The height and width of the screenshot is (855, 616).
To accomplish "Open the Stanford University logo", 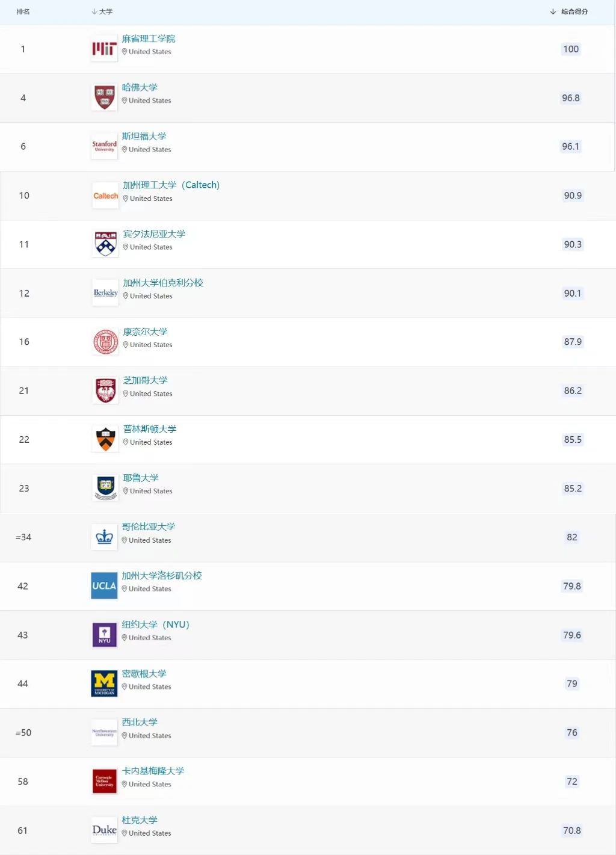I will click(x=104, y=146).
